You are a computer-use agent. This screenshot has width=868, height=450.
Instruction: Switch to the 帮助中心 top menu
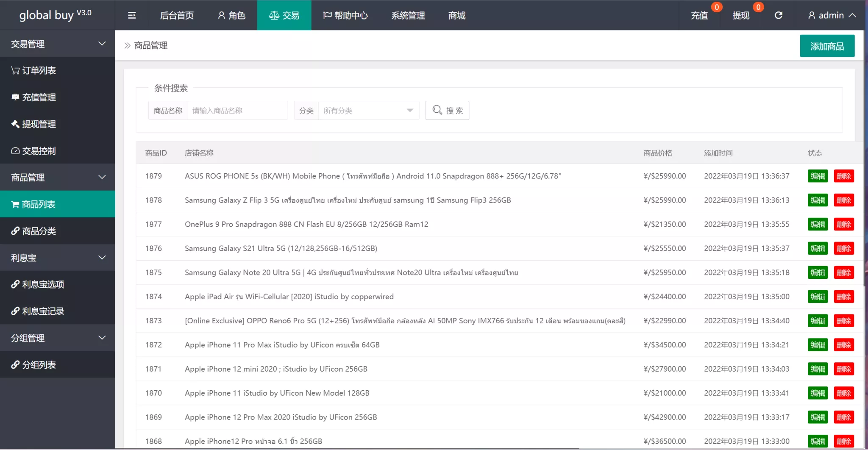345,15
